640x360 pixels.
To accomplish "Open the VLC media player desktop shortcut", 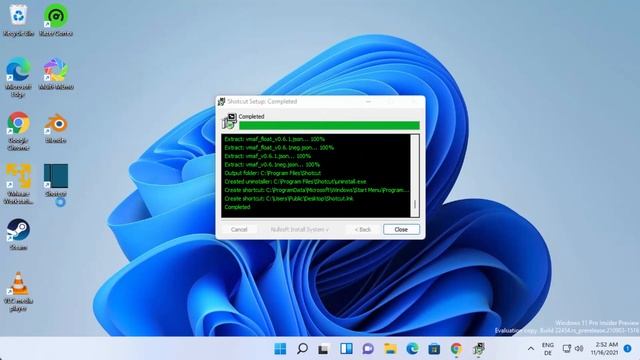I will coord(18,291).
